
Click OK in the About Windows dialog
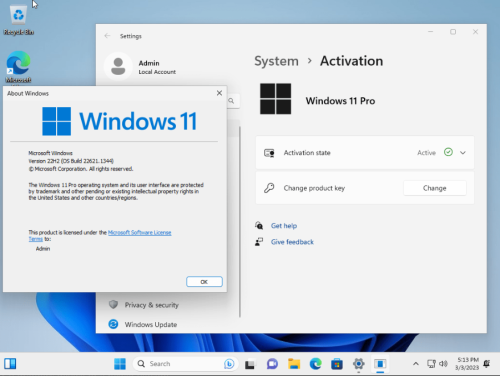pos(204,282)
